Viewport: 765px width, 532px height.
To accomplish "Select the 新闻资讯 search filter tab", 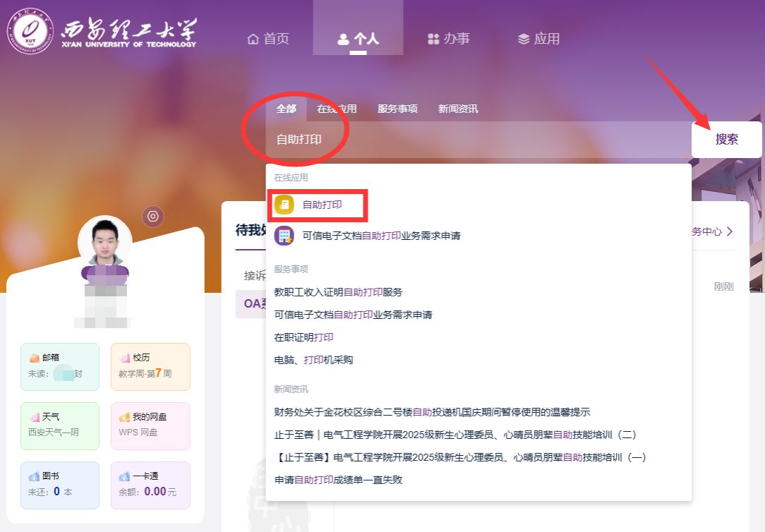I will click(457, 109).
